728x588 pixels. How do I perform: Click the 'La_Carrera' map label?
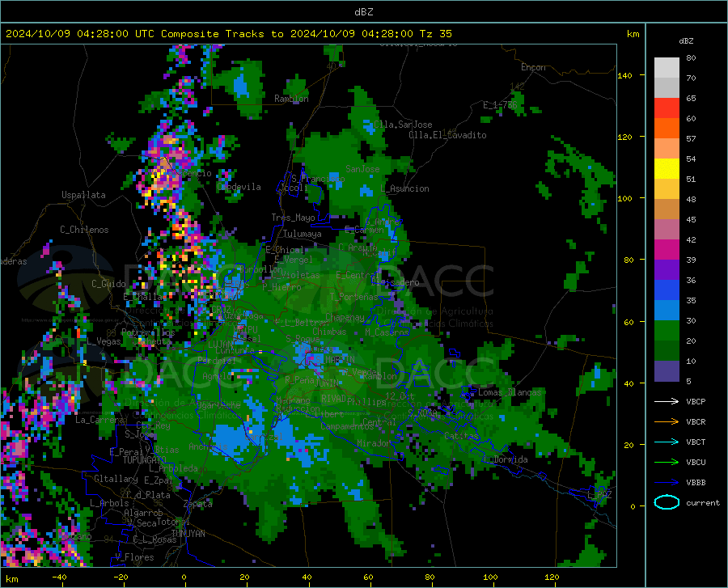(x=99, y=420)
